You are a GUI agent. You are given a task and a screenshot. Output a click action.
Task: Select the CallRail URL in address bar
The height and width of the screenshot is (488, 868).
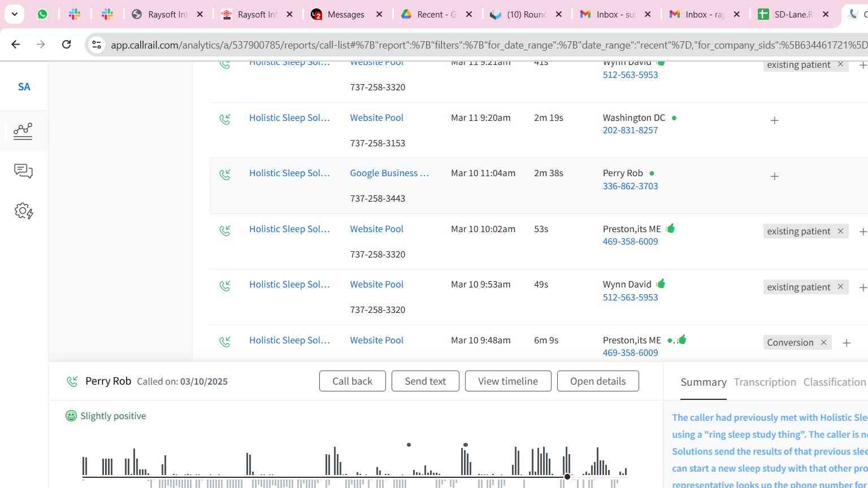click(x=489, y=45)
